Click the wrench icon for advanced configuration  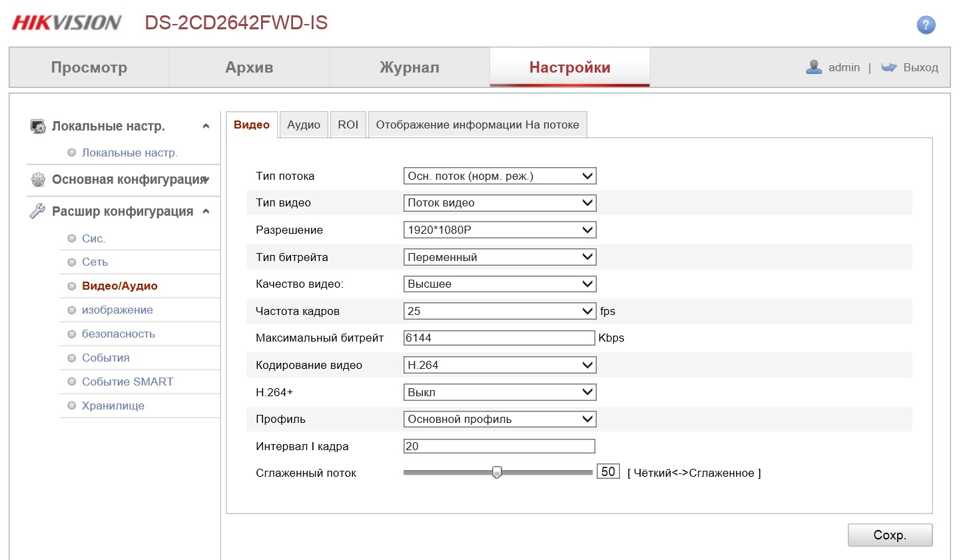37,211
